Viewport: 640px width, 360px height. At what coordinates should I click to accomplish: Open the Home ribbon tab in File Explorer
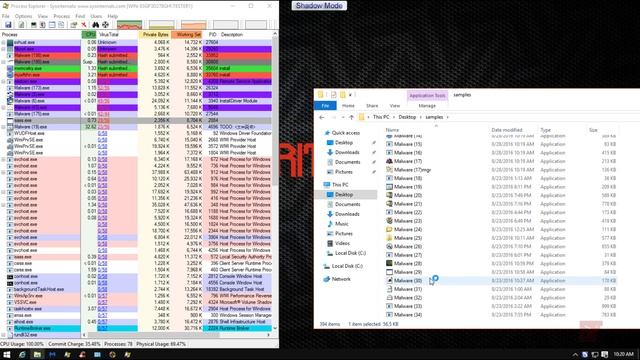tap(348, 106)
